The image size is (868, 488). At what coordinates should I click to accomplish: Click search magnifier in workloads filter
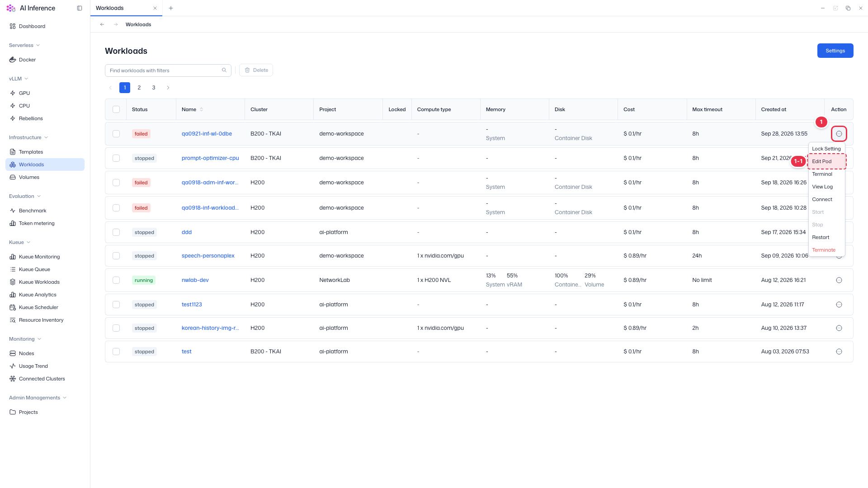(224, 70)
